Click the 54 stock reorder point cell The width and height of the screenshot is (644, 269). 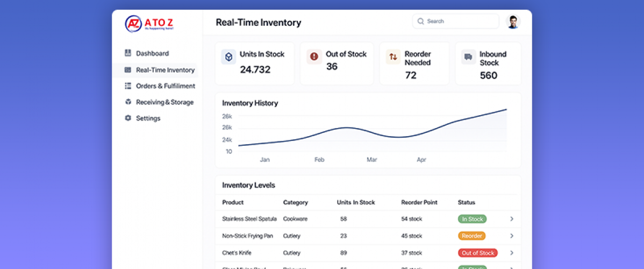[x=412, y=219]
